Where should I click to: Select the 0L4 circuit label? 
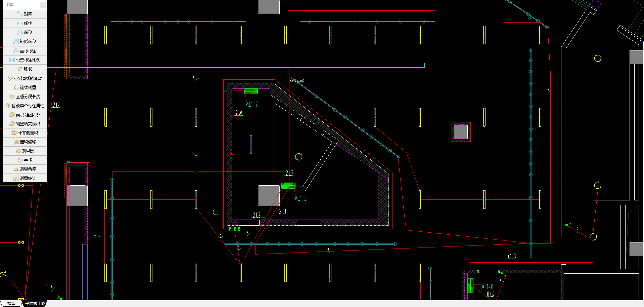491,295
